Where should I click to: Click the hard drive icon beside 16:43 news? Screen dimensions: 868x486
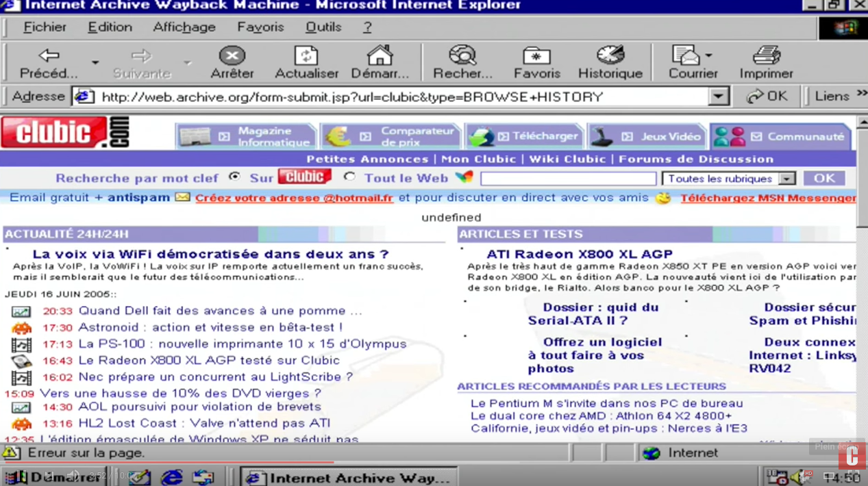click(x=21, y=361)
